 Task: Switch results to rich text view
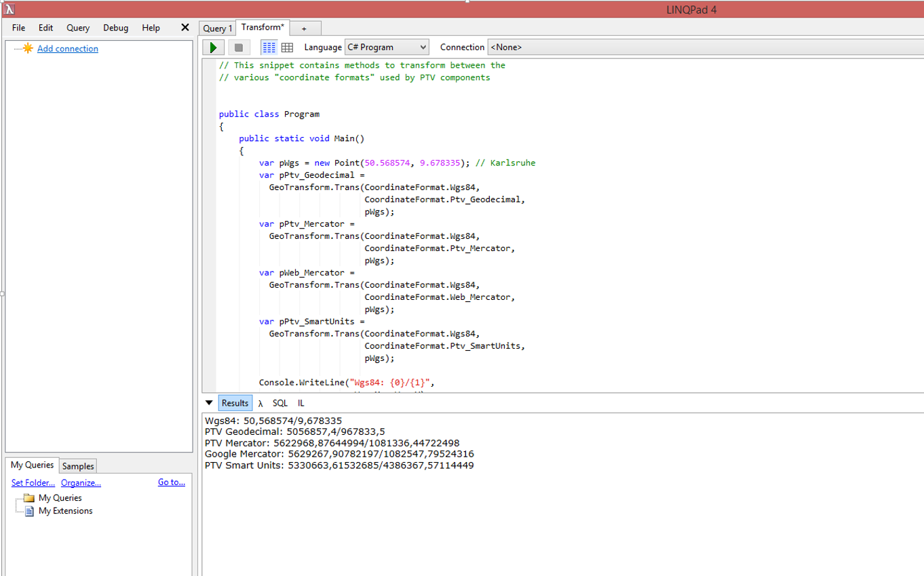coord(269,47)
